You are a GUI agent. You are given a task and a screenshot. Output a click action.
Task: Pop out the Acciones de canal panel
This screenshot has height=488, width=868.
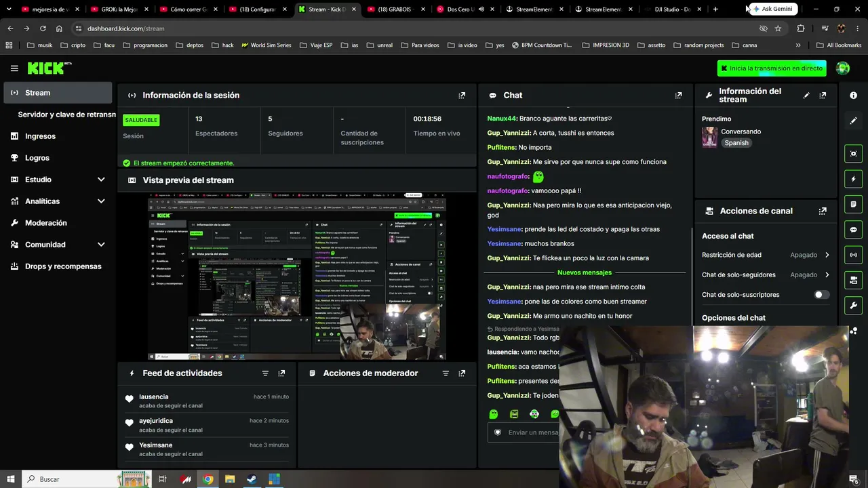pos(823,211)
